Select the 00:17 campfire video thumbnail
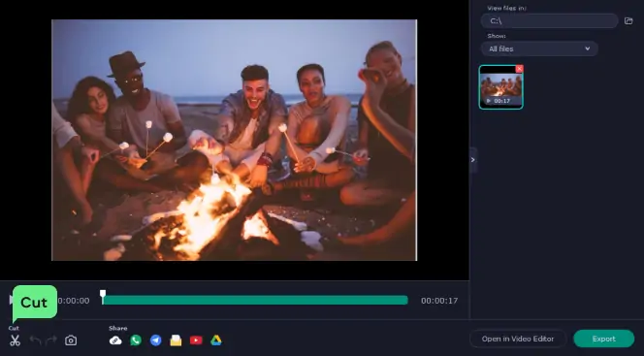 point(501,87)
